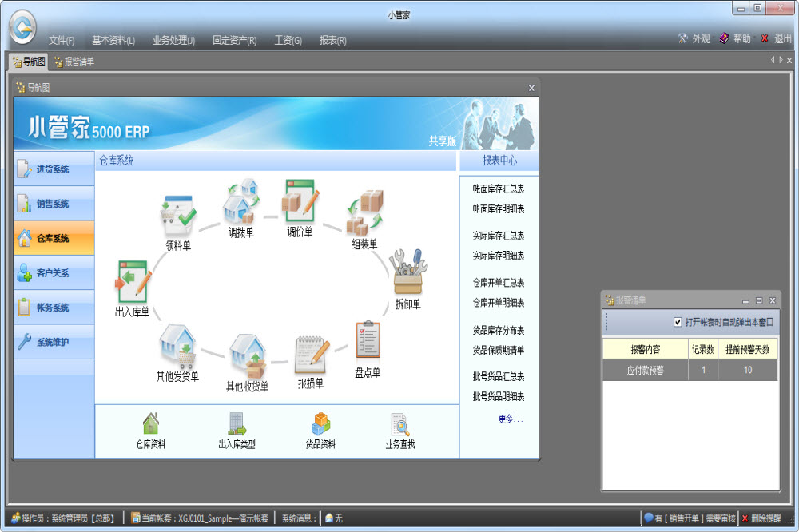The height and width of the screenshot is (532, 799).
Task: Open the 调价单 icon
Action: point(300,201)
